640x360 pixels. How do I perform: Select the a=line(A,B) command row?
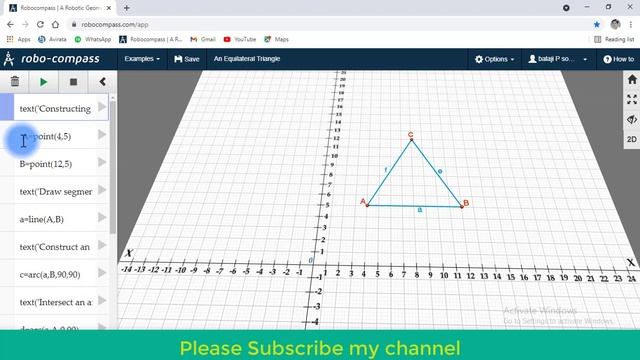click(x=55, y=219)
